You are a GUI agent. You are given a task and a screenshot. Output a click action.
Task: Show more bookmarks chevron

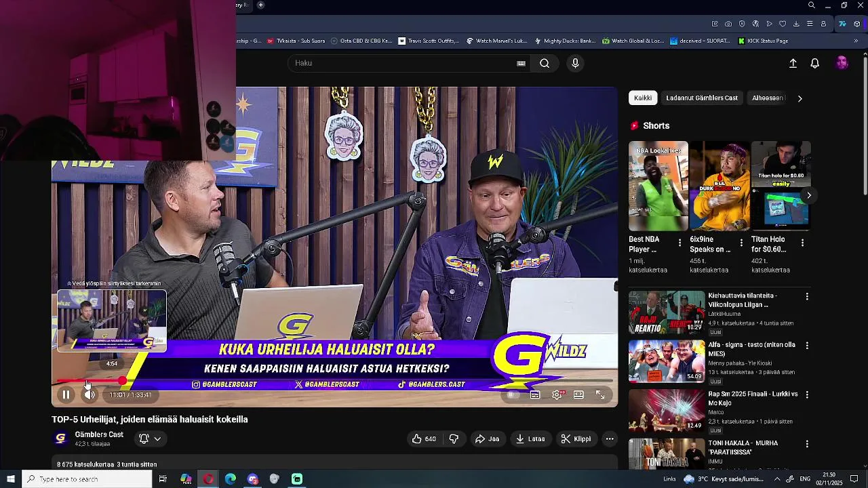[856, 41]
